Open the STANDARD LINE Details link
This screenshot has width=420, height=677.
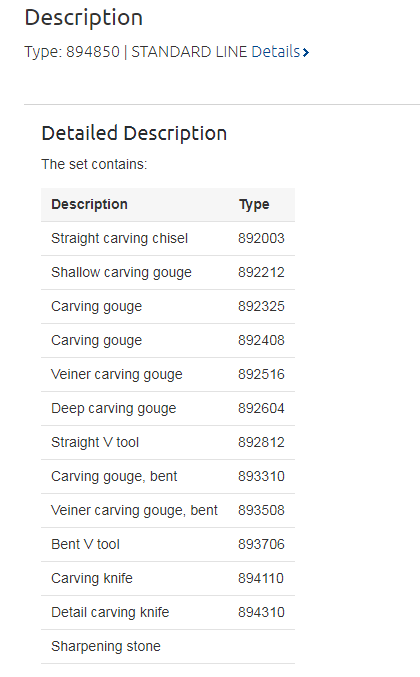tap(280, 52)
